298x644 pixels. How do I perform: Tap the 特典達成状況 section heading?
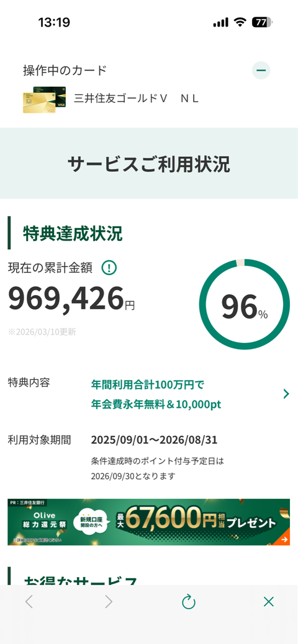pos(73,233)
